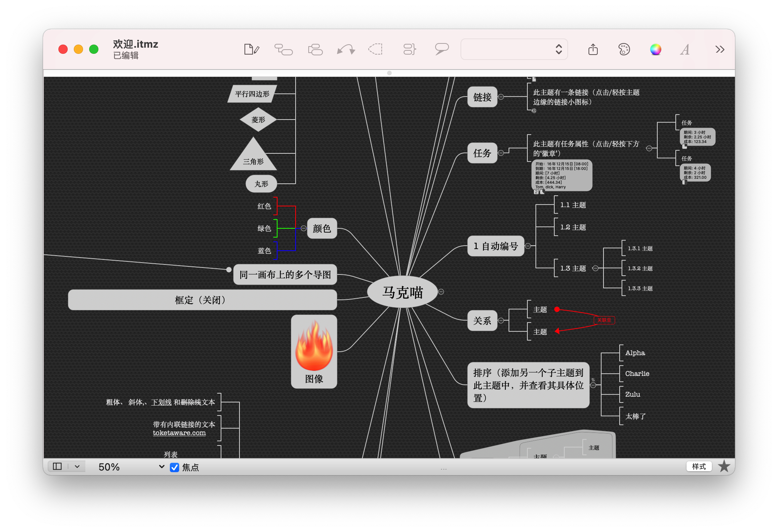The image size is (778, 532).
Task: Collapse the 关系 topic branch
Action: click(x=501, y=321)
